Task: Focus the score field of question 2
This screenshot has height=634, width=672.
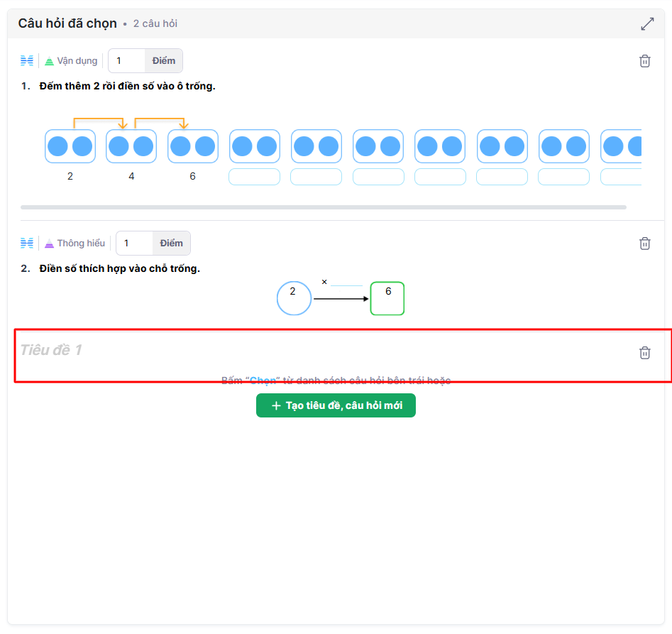Action: [135, 244]
